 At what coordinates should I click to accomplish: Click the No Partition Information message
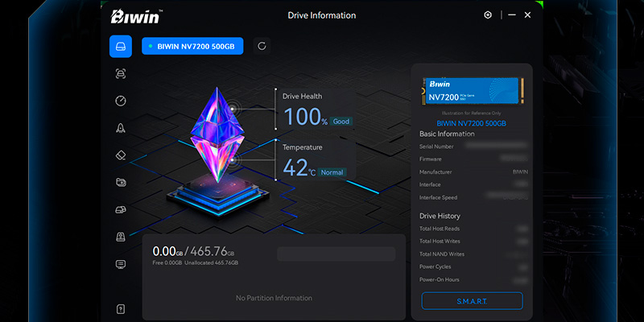click(274, 298)
